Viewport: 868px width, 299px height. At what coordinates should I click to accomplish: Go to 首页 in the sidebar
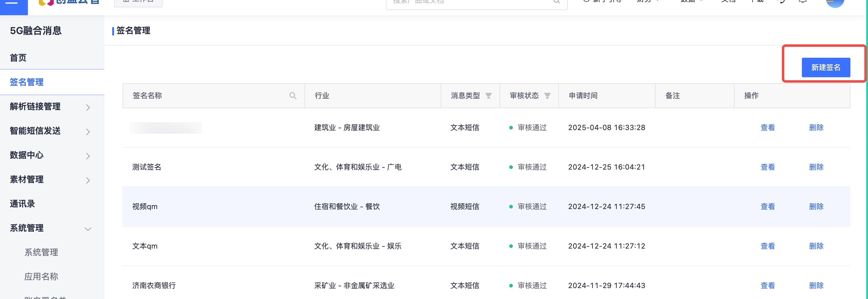(x=18, y=58)
